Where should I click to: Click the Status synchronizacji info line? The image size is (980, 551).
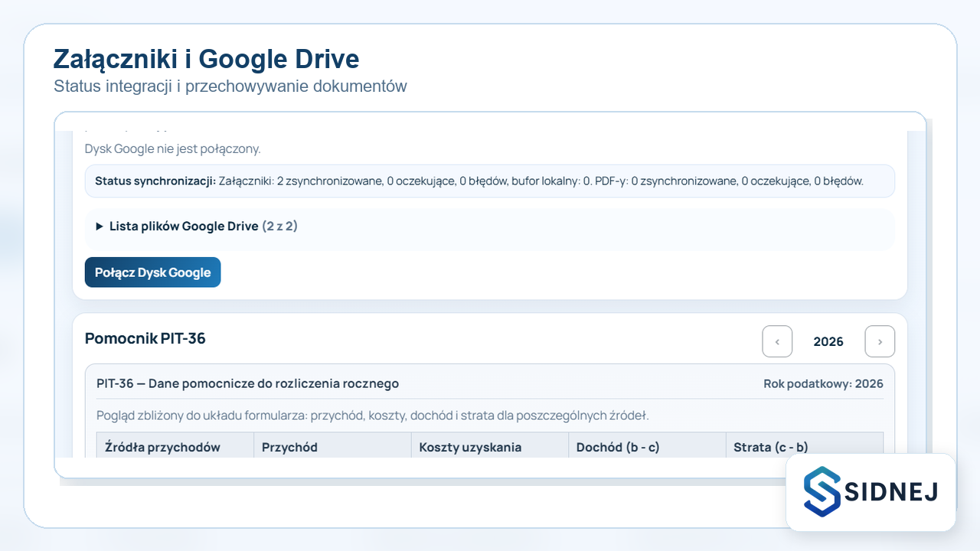[490, 181]
